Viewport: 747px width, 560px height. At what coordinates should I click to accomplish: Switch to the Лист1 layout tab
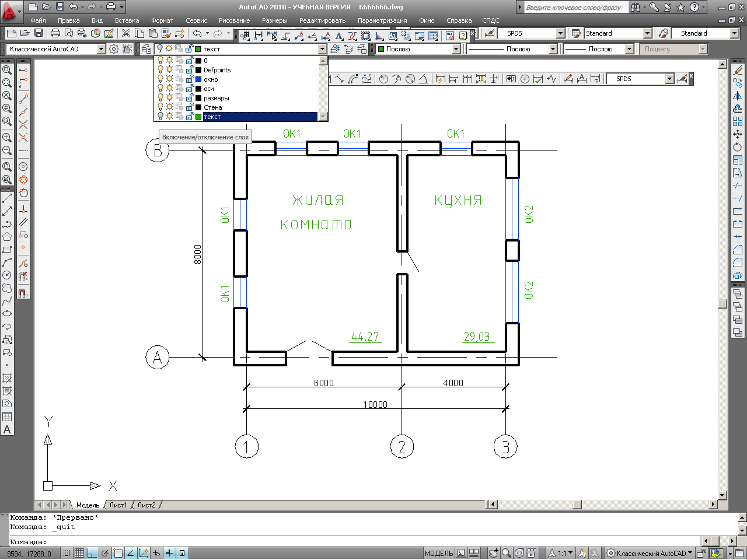tap(118, 505)
